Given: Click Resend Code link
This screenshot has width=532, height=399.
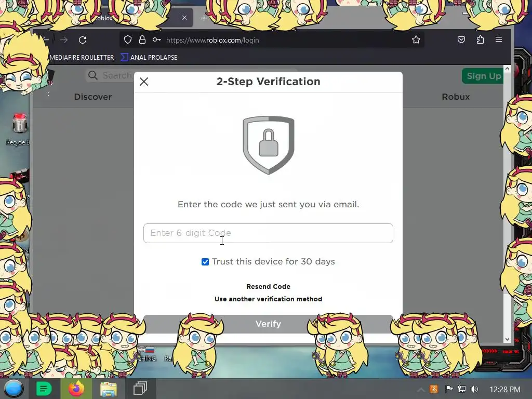Looking at the screenshot, I should pyautogui.click(x=268, y=286).
